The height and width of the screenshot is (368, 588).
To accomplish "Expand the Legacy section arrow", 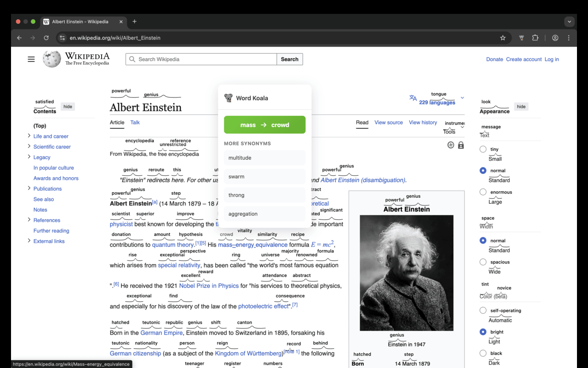I will [x=29, y=157].
